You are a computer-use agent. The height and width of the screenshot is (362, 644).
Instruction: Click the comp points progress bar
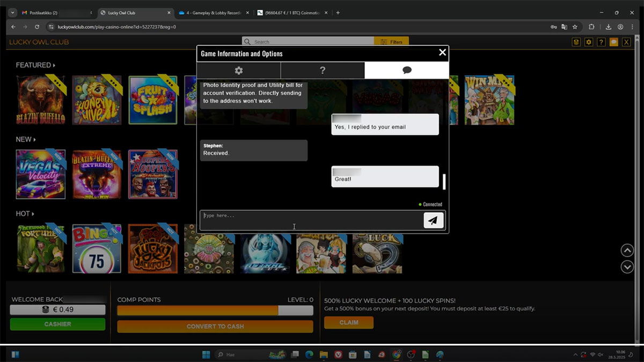[215, 310]
